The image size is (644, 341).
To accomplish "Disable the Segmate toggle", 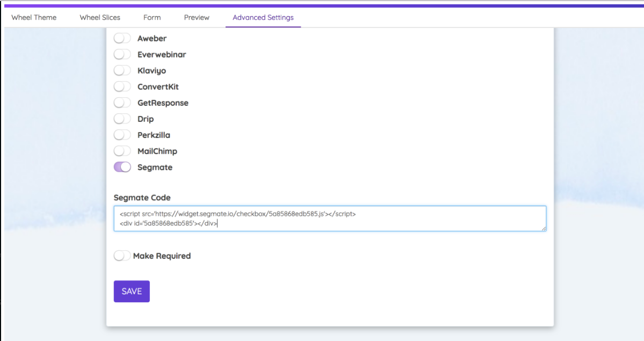I will pos(122,167).
